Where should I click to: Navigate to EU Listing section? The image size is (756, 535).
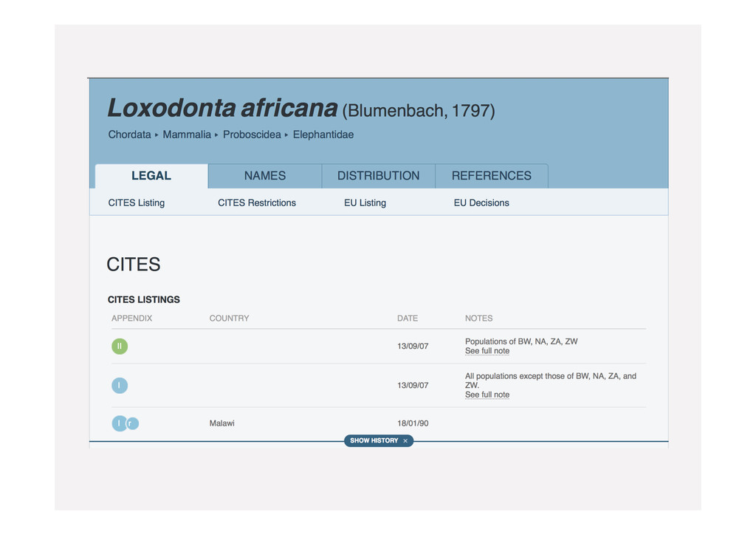[x=365, y=202]
